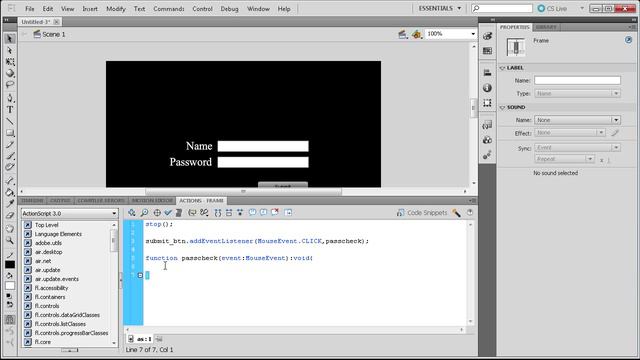
Task: Switch to the Compiler Errors tab
Action: coord(101,201)
